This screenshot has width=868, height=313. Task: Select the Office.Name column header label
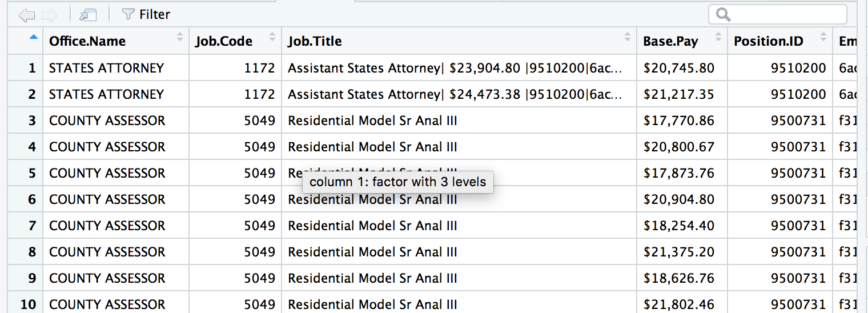[x=87, y=41]
